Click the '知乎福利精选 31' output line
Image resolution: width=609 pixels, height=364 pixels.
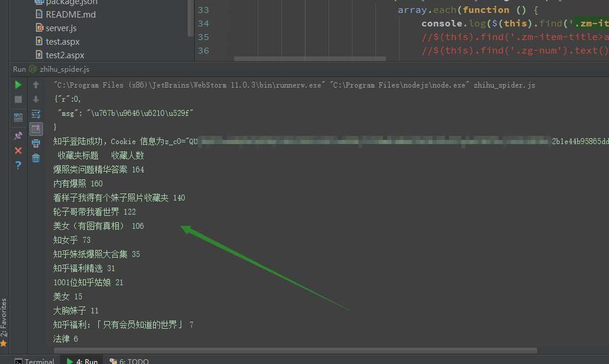point(84,269)
